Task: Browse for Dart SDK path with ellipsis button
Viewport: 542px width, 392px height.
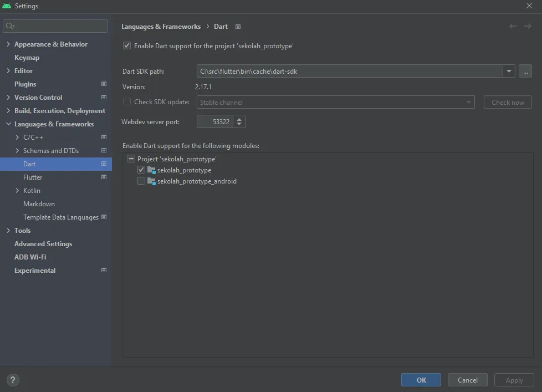Action: (x=525, y=71)
